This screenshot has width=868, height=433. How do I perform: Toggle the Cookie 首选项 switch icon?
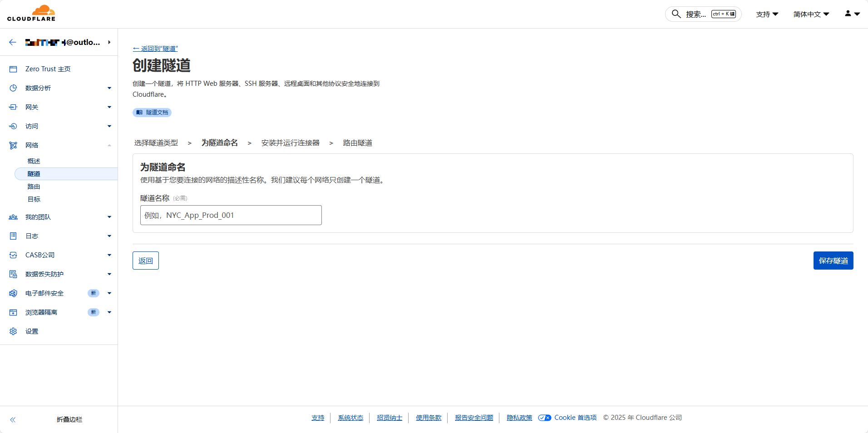coord(544,418)
